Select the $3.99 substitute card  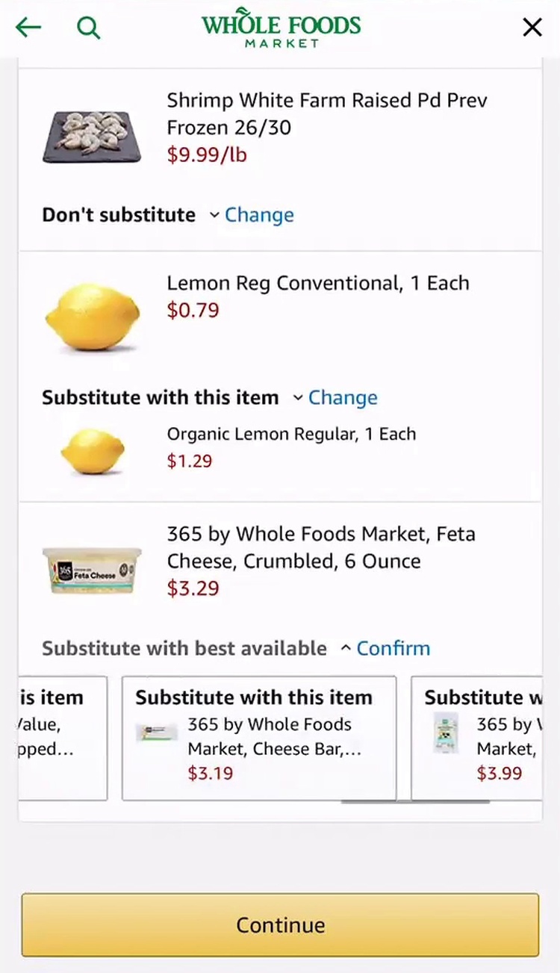pyautogui.click(x=478, y=738)
